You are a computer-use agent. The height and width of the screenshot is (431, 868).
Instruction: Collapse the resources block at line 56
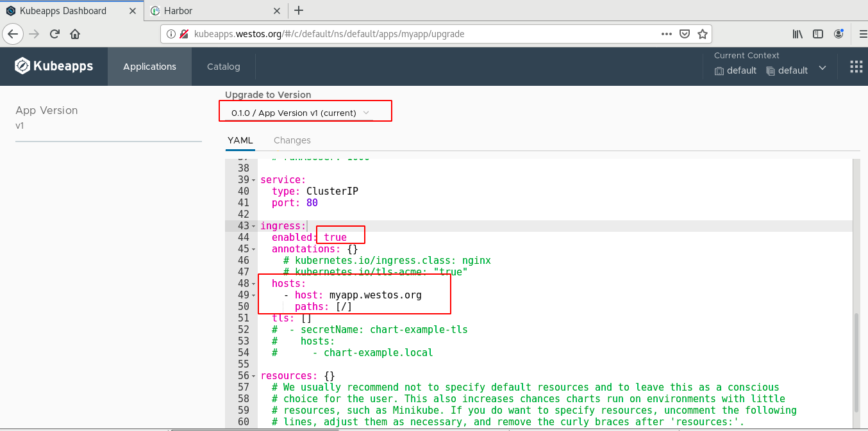pyautogui.click(x=254, y=376)
